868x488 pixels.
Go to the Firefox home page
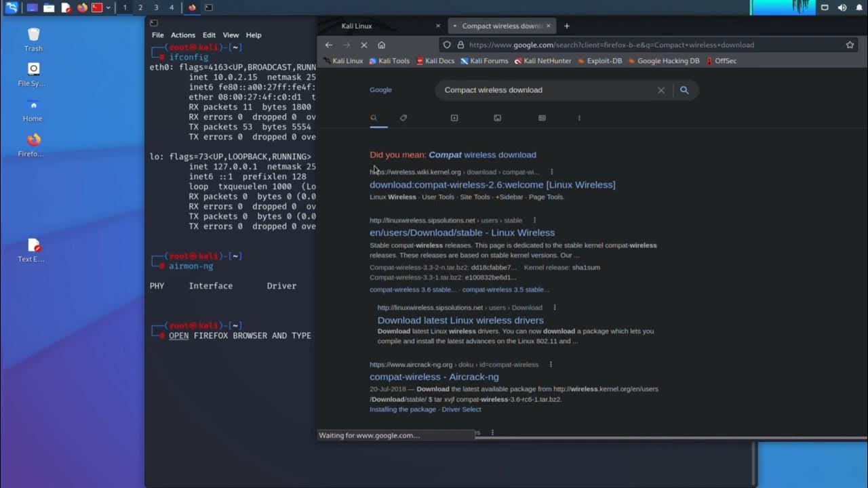(381, 45)
